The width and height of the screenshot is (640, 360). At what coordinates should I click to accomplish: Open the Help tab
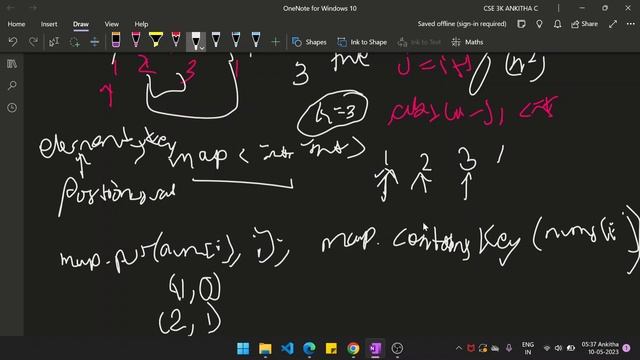[x=141, y=24]
